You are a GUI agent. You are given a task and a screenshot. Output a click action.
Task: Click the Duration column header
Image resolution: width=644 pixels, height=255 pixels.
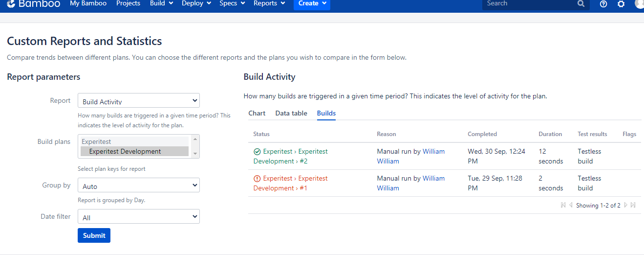coord(550,134)
